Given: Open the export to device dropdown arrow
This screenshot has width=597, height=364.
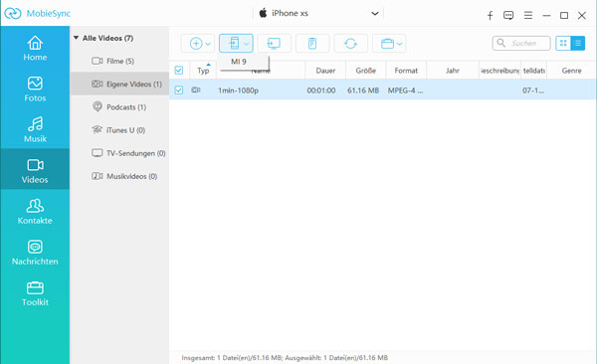Looking at the screenshot, I should [246, 44].
